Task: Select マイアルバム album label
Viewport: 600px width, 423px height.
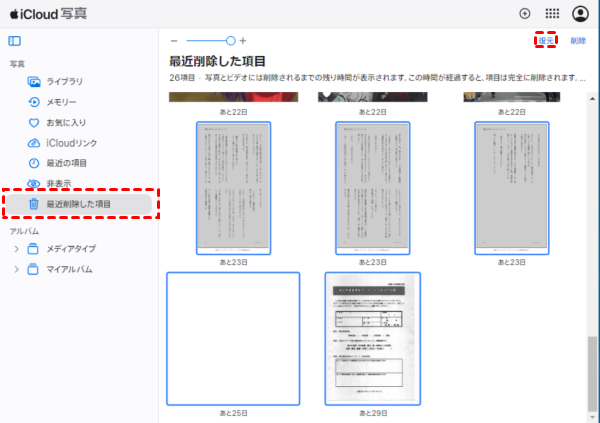Action: pos(69,269)
